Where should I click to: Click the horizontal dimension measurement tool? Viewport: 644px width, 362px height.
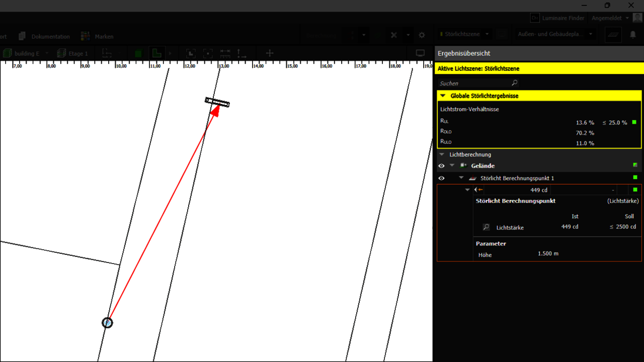225,53
